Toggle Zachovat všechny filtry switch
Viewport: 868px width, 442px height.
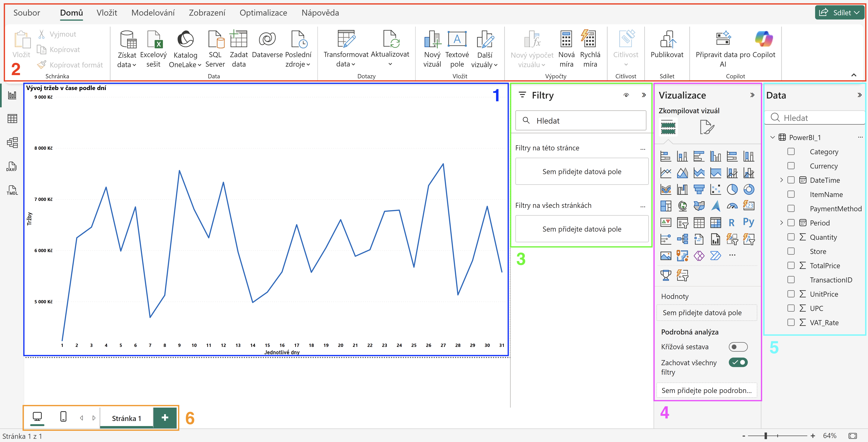[x=738, y=362]
